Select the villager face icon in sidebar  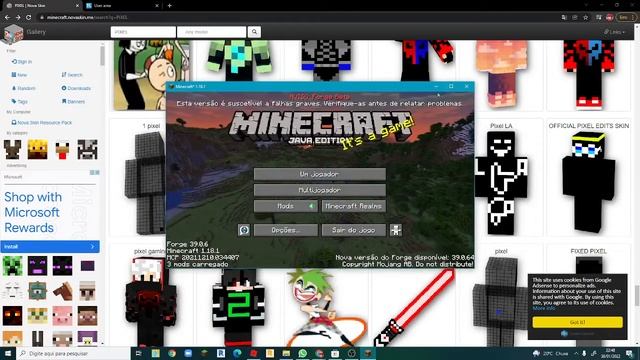pos(87,291)
